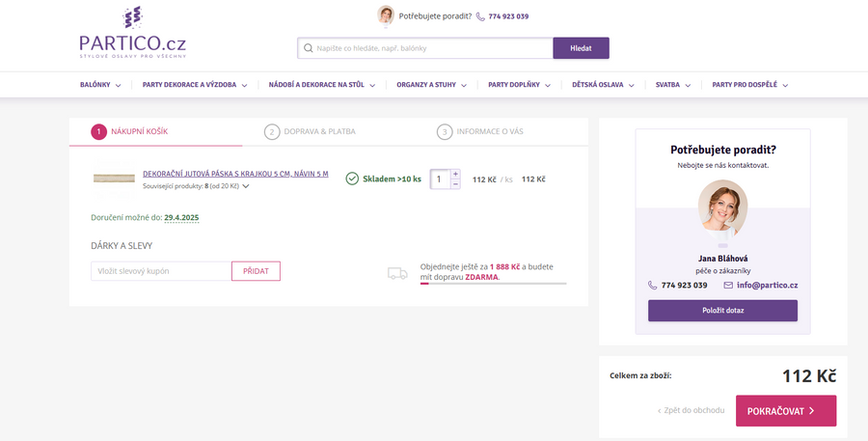Click Jana Bláhová's portrait photo
This screenshot has height=441, width=868.
tap(722, 209)
